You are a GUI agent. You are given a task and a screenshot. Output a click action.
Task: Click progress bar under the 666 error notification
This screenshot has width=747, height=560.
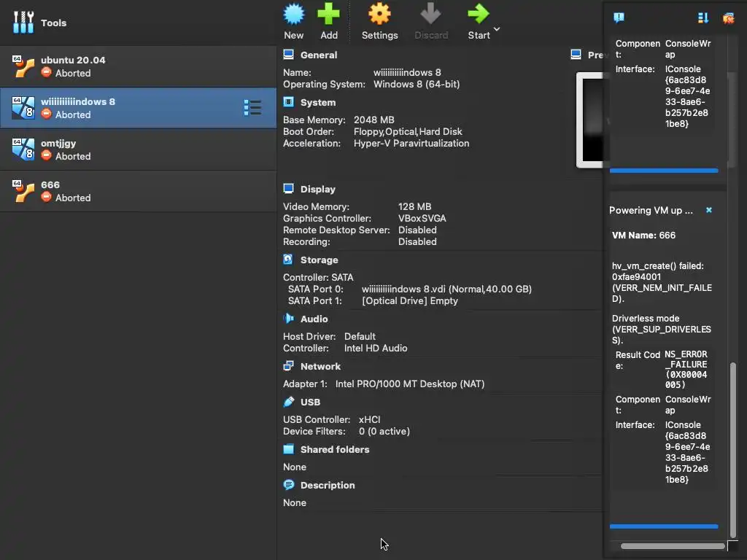pyautogui.click(x=664, y=526)
